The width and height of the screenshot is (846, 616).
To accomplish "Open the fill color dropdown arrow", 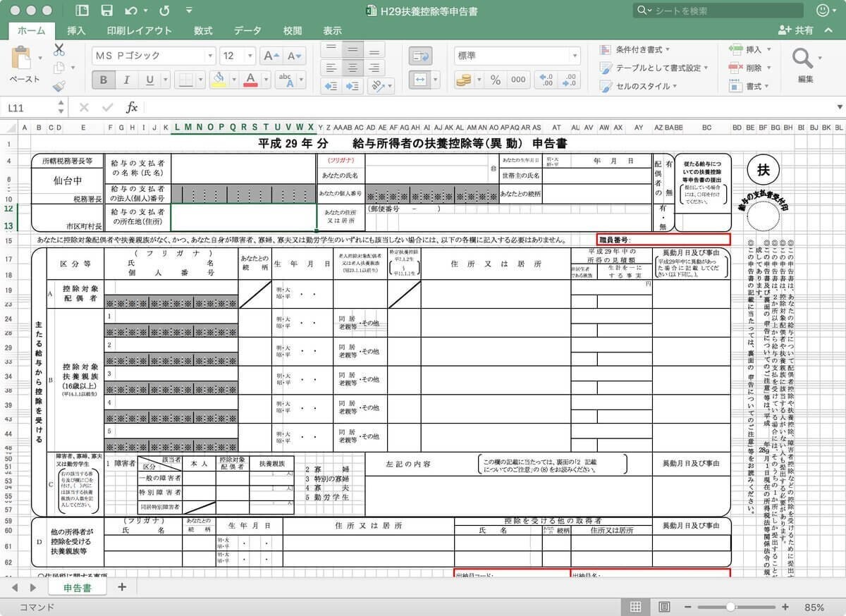I will pos(233,80).
